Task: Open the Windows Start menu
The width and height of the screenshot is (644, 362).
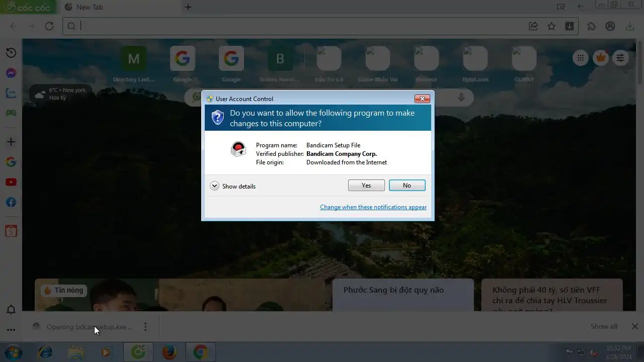Action: click(x=13, y=352)
